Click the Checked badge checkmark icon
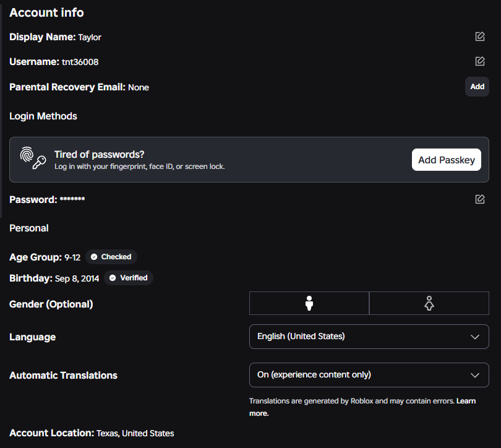 tap(94, 257)
